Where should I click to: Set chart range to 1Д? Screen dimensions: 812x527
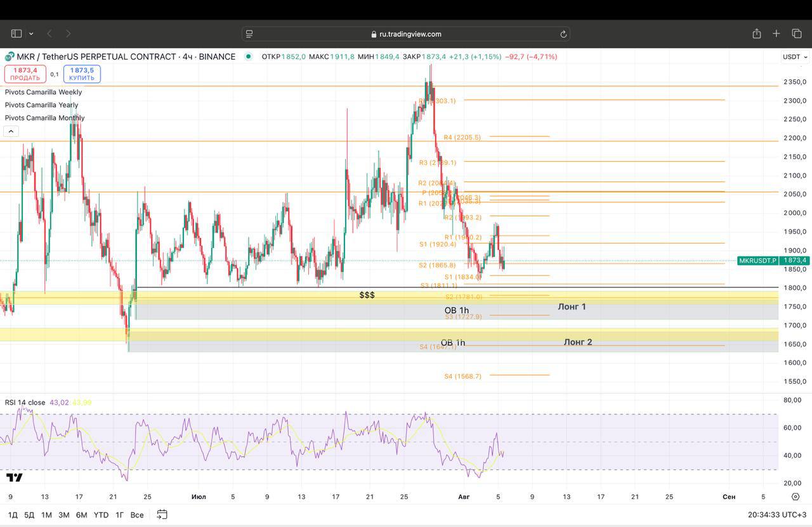(x=13, y=515)
